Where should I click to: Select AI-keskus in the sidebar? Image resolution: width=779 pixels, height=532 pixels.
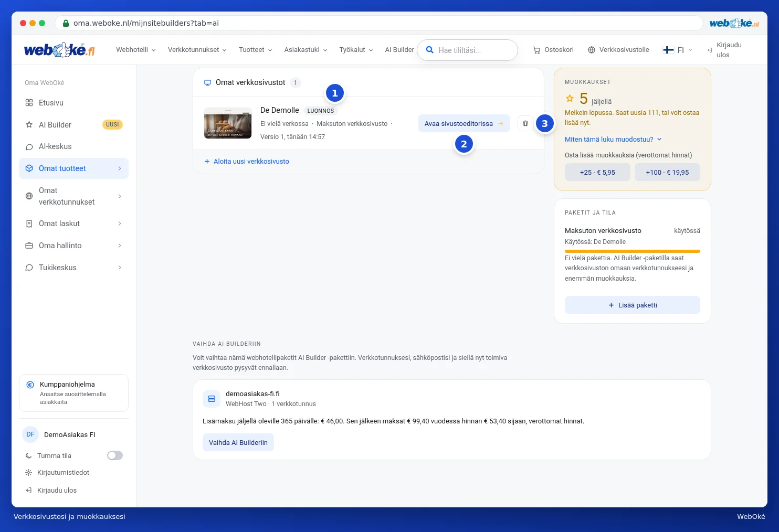pyautogui.click(x=73, y=146)
